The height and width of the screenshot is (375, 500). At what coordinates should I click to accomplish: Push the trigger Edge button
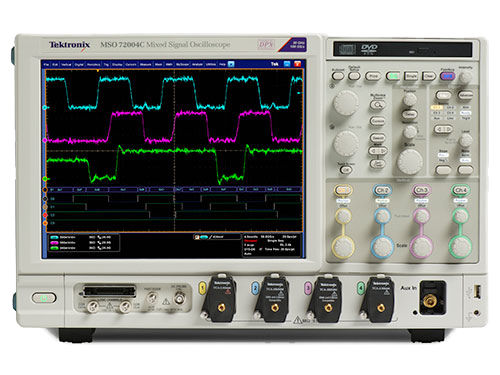pos(443,95)
